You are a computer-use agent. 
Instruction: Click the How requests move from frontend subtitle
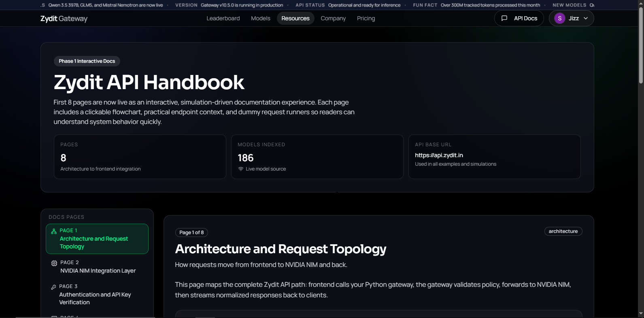261,265
